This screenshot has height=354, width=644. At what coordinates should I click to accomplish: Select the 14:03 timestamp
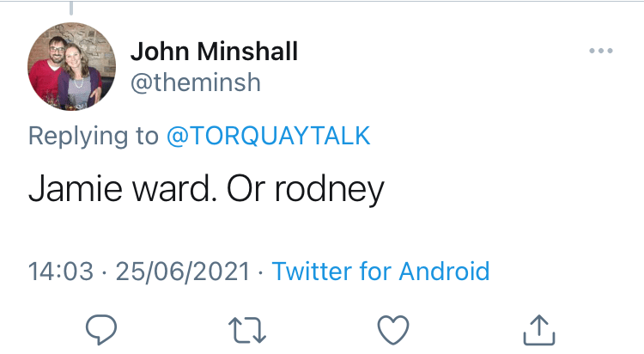(60, 272)
